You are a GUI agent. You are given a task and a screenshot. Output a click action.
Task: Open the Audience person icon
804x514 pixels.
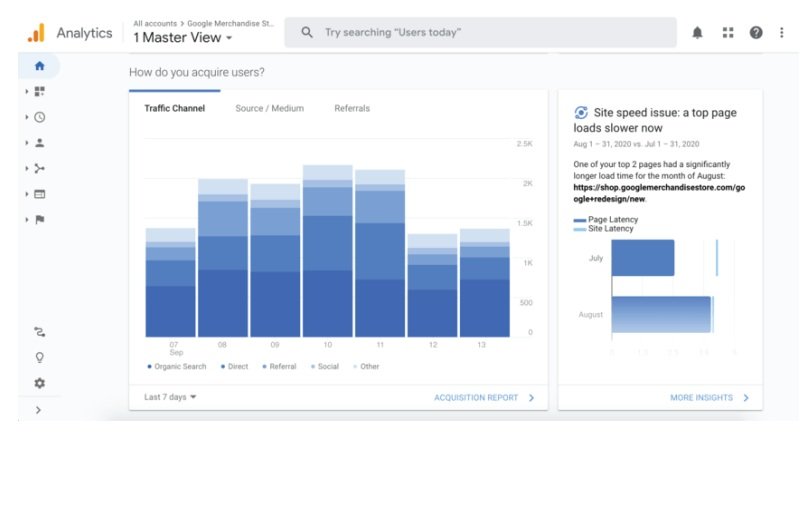[x=39, y=143]
